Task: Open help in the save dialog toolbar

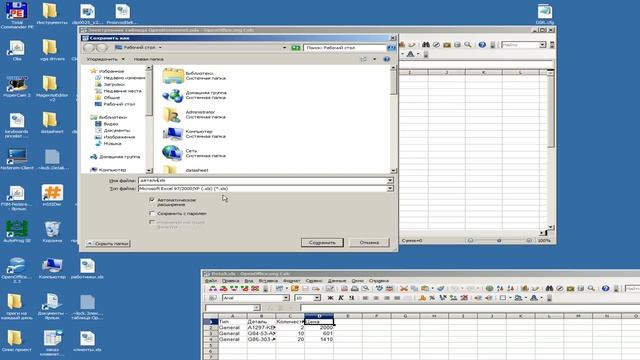Action: click(x=387, y=59)
